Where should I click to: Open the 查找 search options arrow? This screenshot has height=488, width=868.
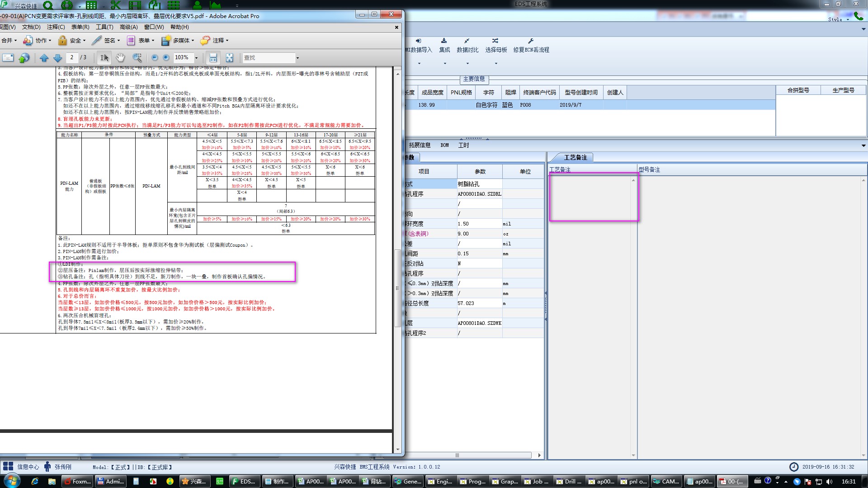[297, 58]
